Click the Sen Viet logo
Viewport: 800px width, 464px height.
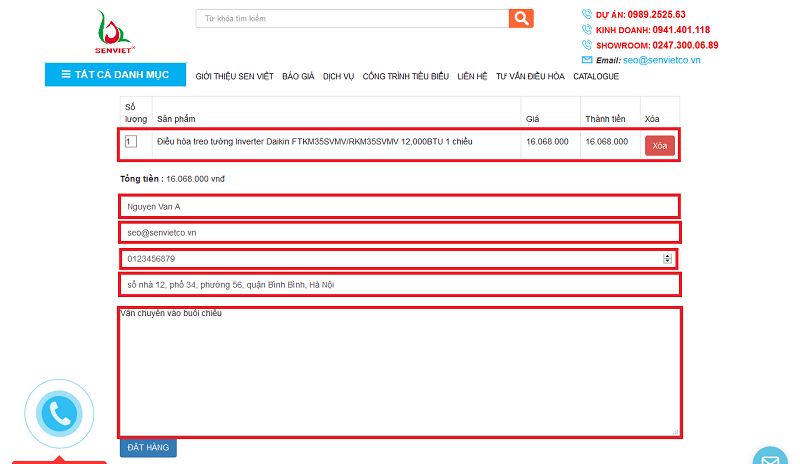click(118, 34)
